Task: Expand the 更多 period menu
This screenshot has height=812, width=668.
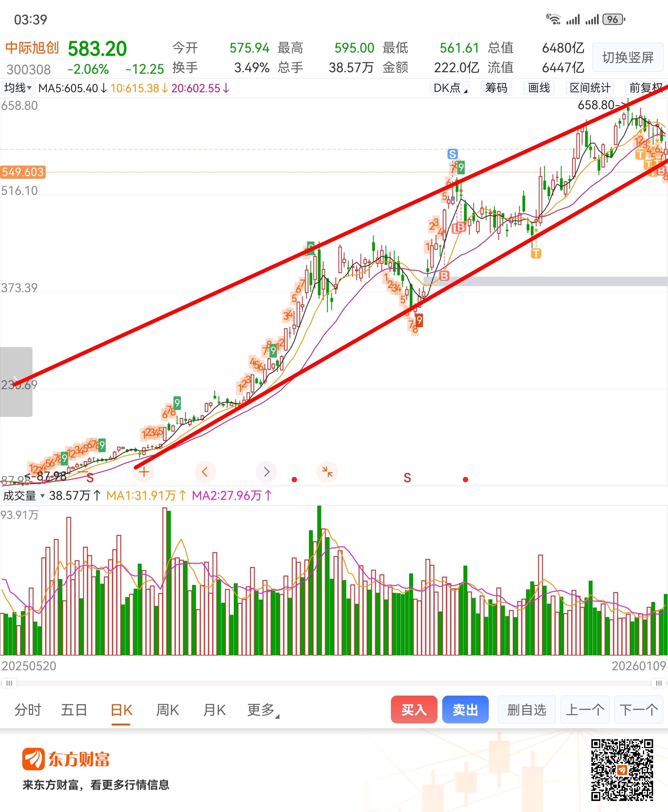Action: tap(263, 710)
